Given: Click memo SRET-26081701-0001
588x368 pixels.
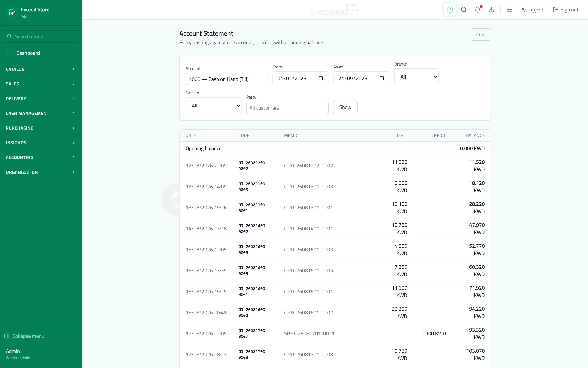Looking at the screenshot, I should click(x=309, y=333).
